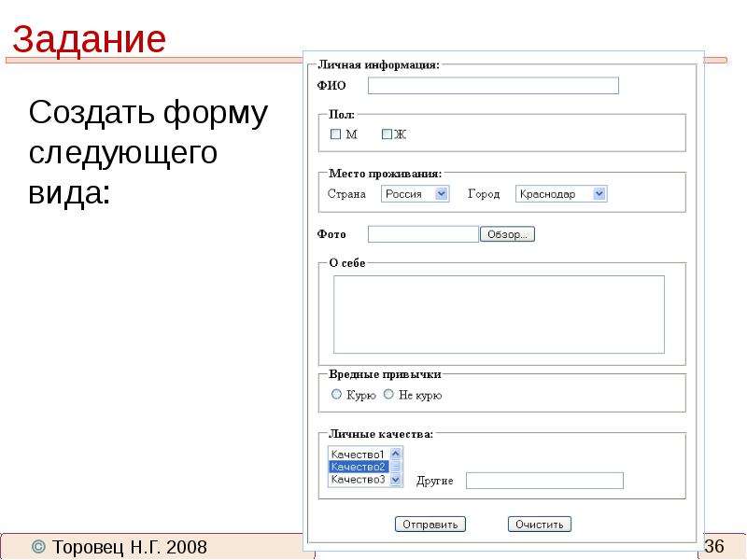Image resolution: width=747 pixels, height=560 pixels.
Task: Open the Город dropdown showing Краснодар
Action: [x=561, y=194]
